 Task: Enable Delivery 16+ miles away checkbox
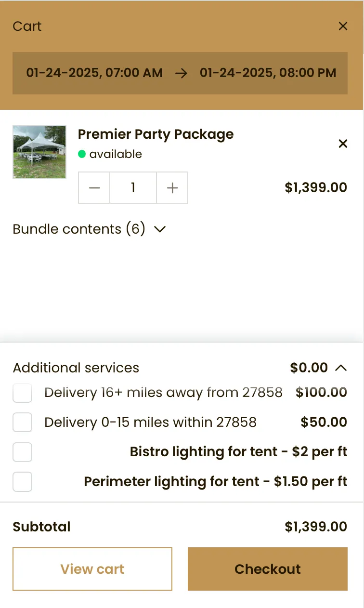(22, 393)
